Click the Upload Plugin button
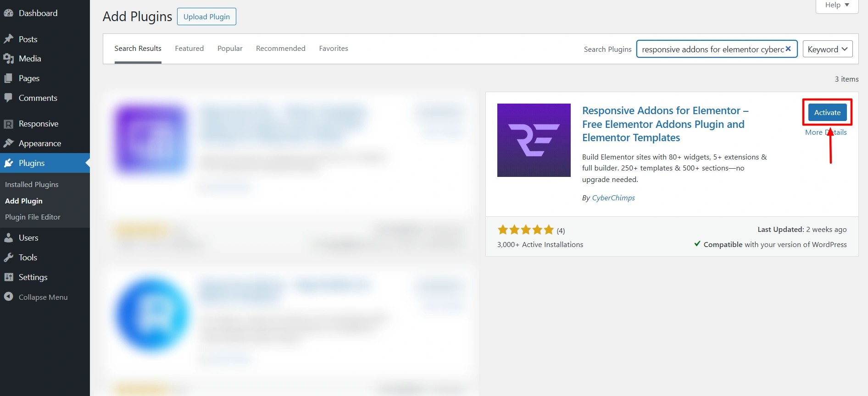 click(x=206, y=16)
